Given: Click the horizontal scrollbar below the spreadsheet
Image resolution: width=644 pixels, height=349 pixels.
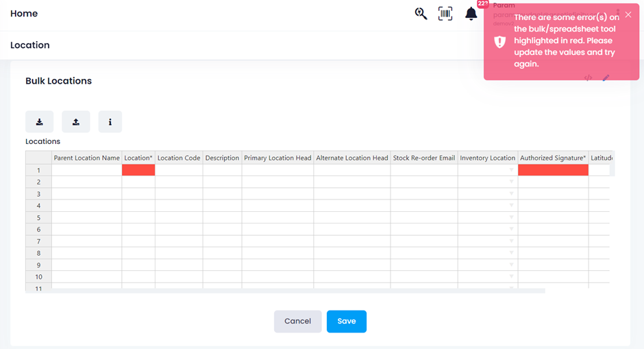Looking at the screenshot, I should (x=286, y=291).
